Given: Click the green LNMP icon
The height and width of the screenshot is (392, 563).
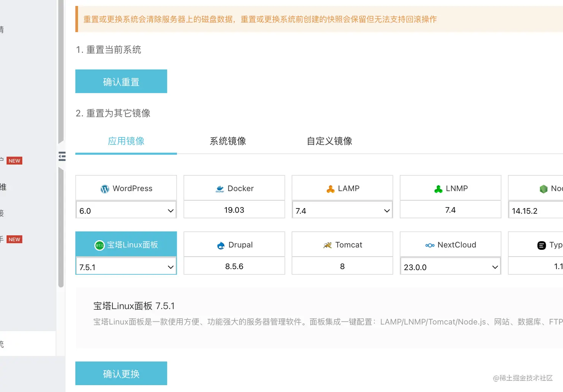Looking at the screenshot, I should pos(439,189).
